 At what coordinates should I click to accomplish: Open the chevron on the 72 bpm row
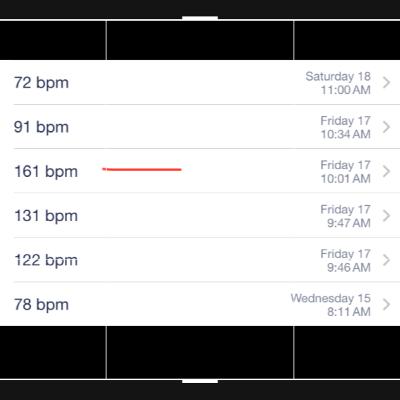pyautogui.click(x=386, y=82)
